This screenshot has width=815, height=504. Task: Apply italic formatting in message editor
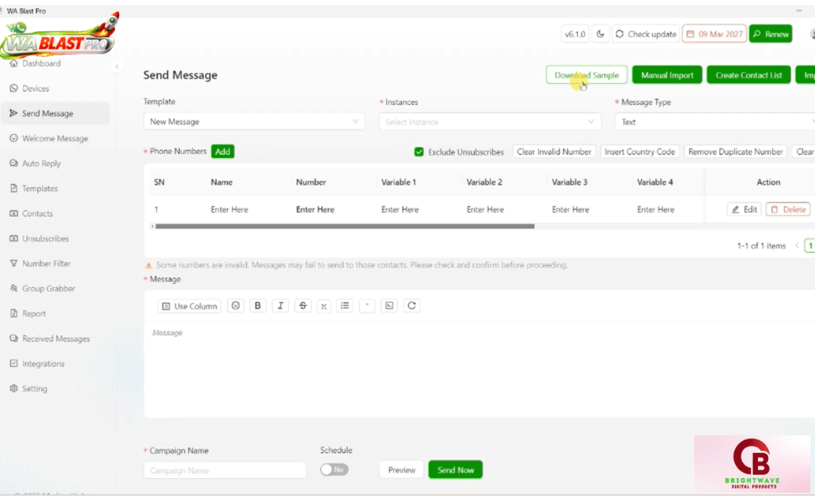(x=281, y=306)
